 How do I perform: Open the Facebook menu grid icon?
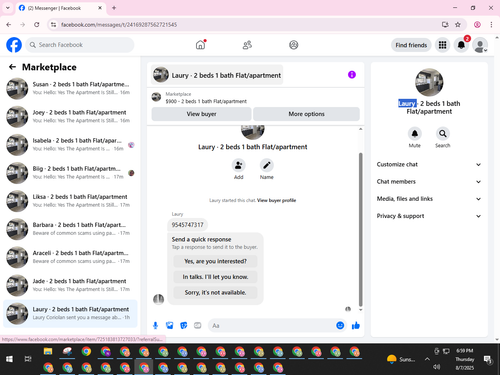point(442,45)
